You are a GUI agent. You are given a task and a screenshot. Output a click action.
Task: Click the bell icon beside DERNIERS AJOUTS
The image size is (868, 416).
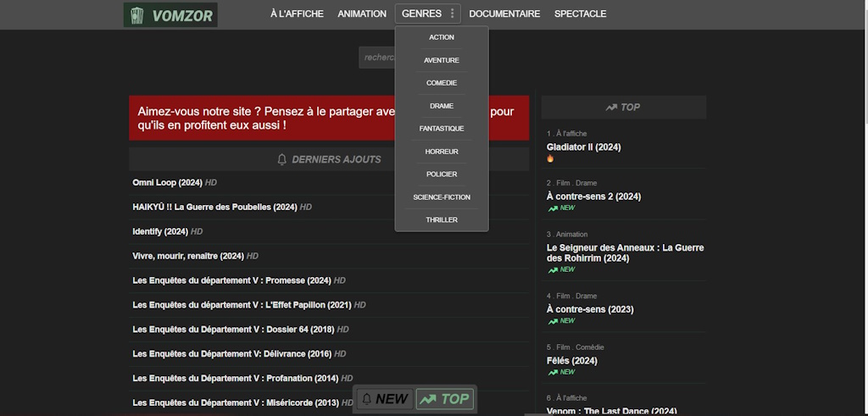pyautogui.click(x=281, y=159)
